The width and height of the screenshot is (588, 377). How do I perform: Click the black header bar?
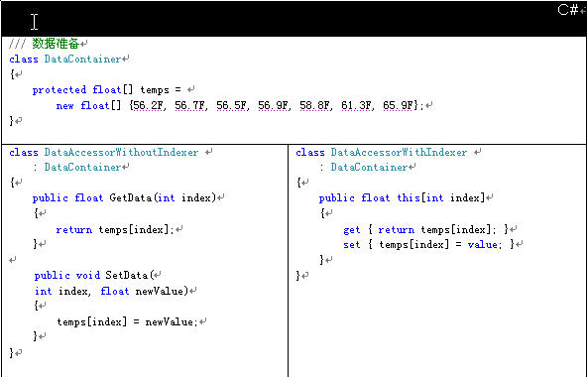(x=294, y=19)
